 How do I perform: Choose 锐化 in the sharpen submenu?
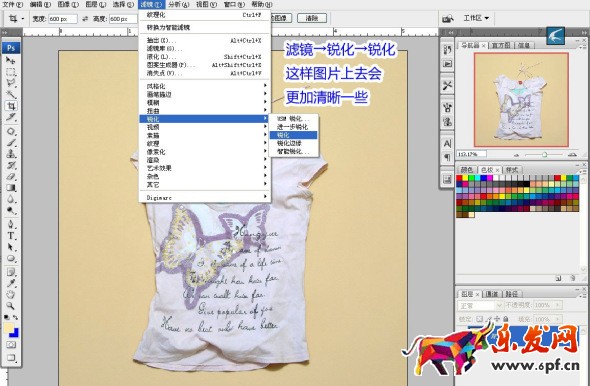(293, 135)
